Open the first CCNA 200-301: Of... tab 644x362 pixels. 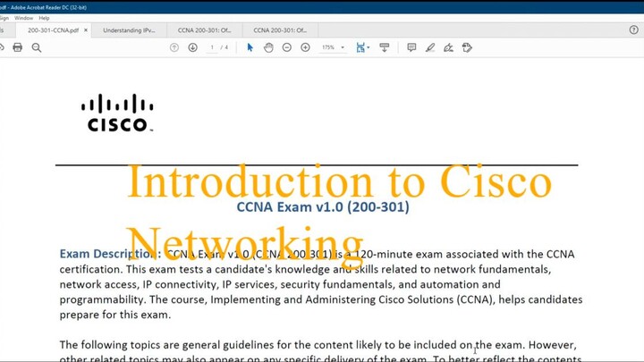tap(205, 30)
